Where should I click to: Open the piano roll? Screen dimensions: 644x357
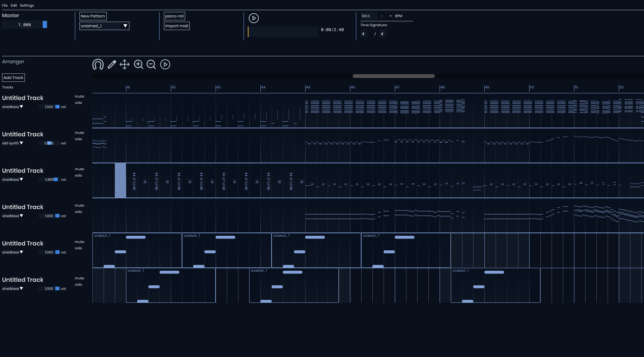174,16
